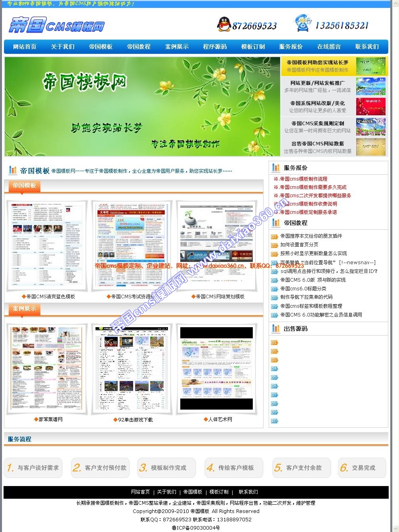Open 服务报价 in the blue navigation bar

pyautogui.click(x=291, y=47)
